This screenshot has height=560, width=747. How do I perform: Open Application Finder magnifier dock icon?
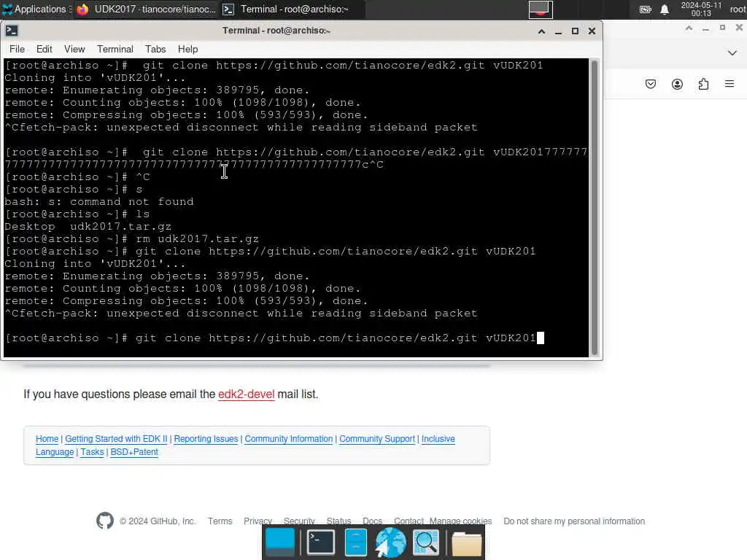pyautogui.click(x=426, y=542)
